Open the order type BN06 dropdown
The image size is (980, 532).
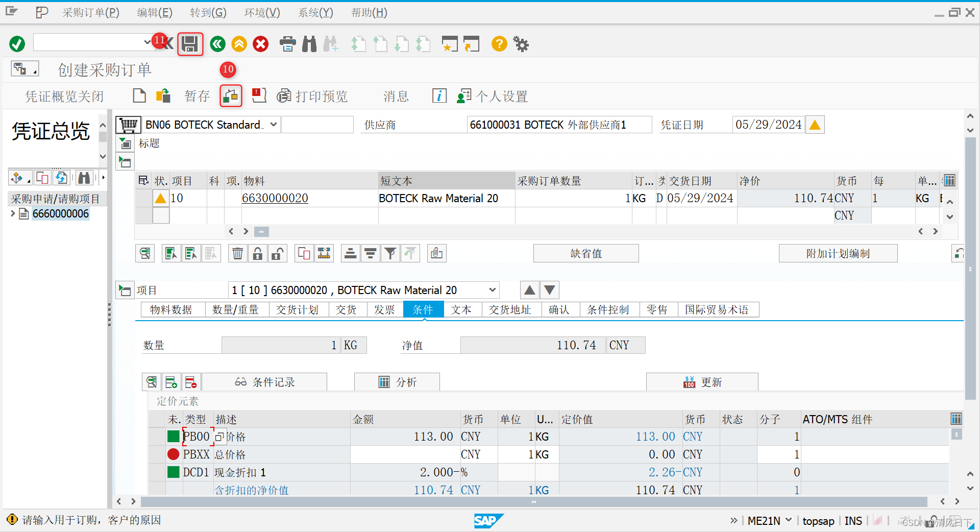tap(274, 125)
